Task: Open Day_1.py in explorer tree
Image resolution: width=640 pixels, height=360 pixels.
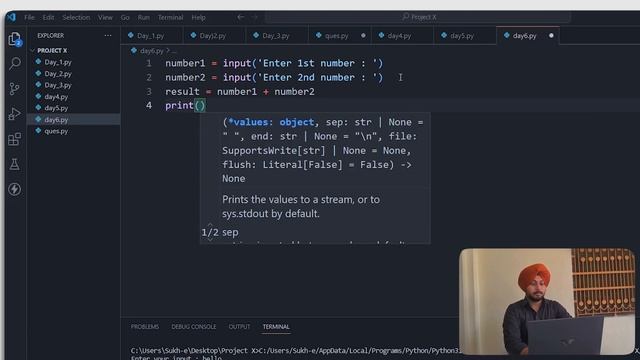Action: (73, 62)
